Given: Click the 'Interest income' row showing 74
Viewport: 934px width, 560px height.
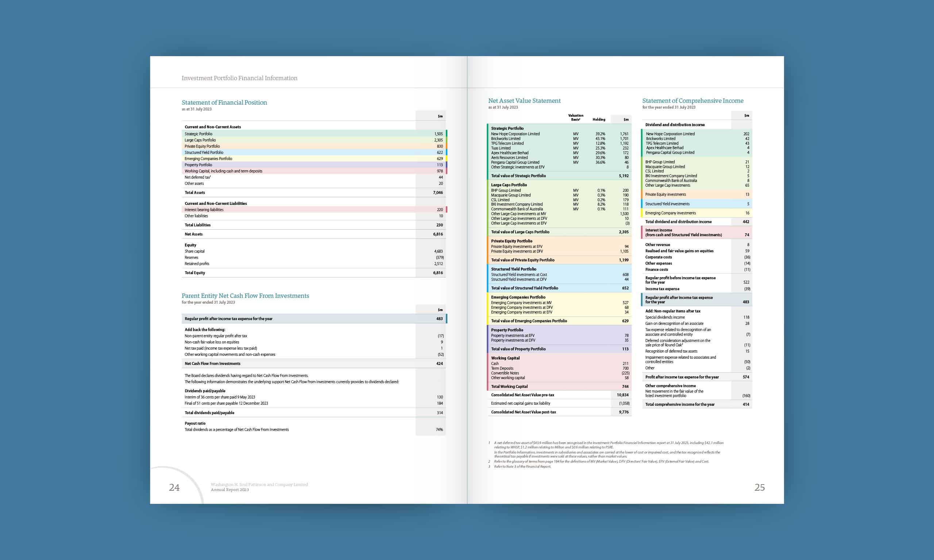Looking at the screenshot, I should (697, 232).
